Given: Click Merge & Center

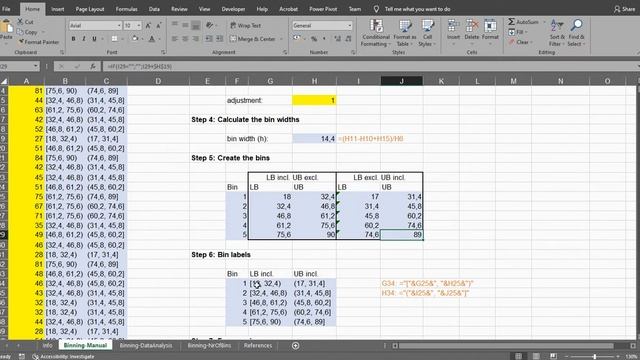Looking at the screenshot, I should point(253,39).
